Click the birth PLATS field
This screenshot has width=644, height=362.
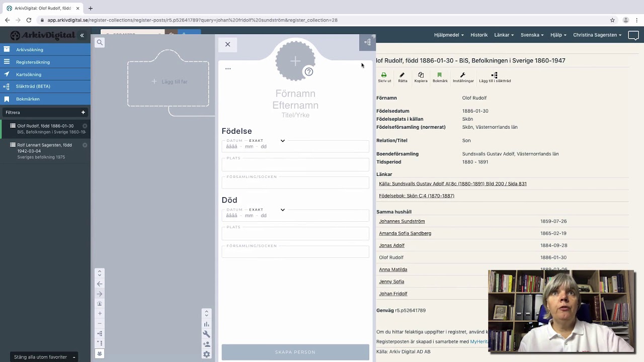click(x=295, y=164)
